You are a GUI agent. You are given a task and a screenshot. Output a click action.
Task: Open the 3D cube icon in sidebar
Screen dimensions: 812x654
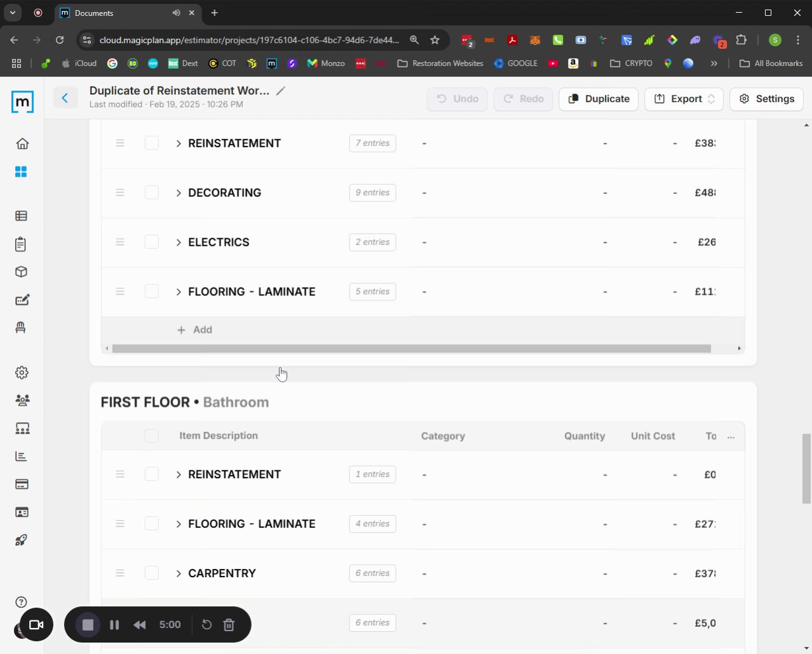[x=21, y=272]
